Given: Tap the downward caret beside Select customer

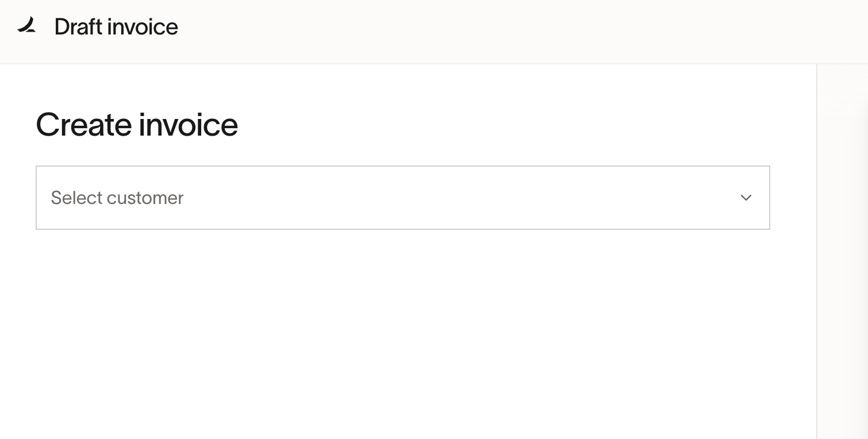Looking at the screenshot, I should (746, 198).
